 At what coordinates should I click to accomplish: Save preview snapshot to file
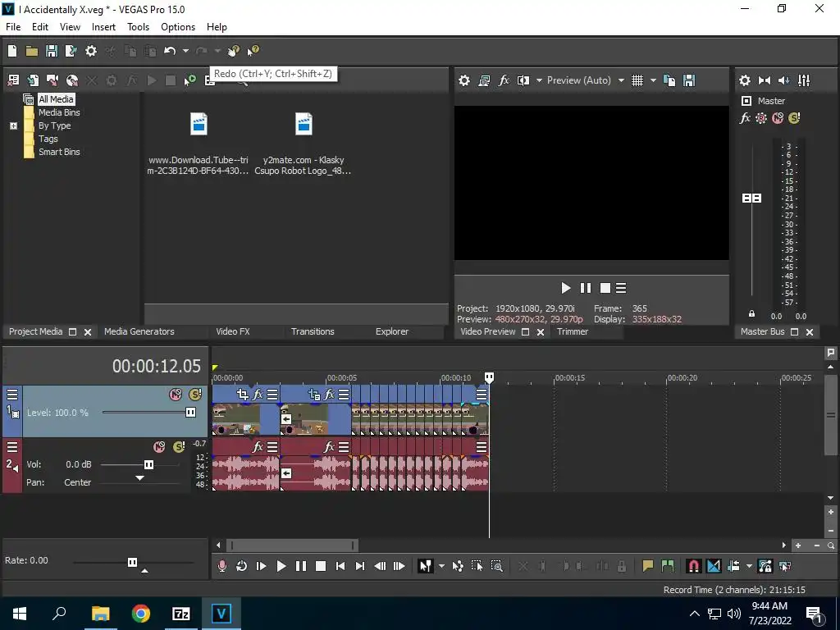tap(689, 80)
